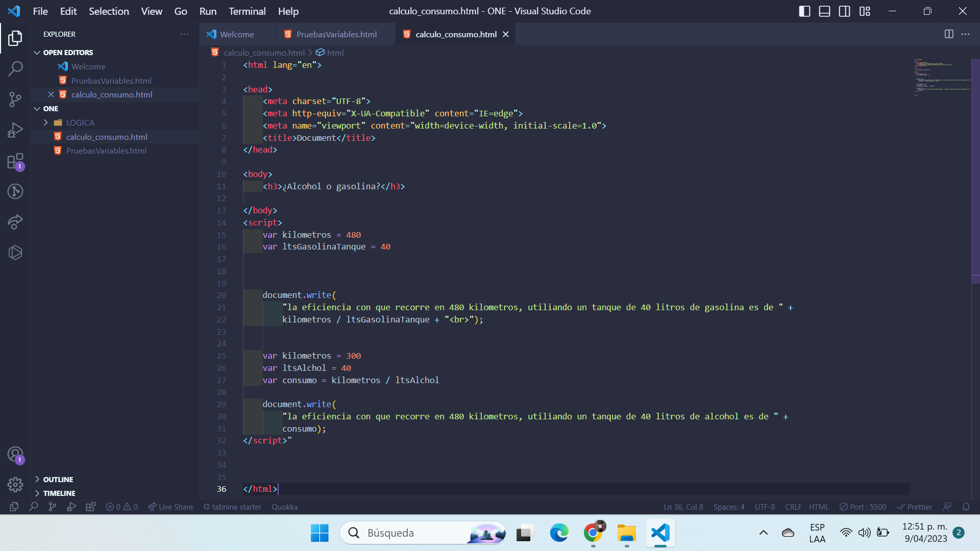Expand the LOGICA folder in explorer
The width and height of the screenshot is (980, 551).
80,122
